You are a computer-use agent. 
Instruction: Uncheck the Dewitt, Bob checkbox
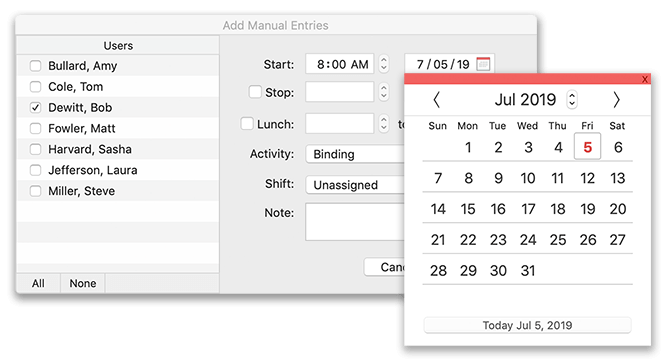tap(35, 108)
